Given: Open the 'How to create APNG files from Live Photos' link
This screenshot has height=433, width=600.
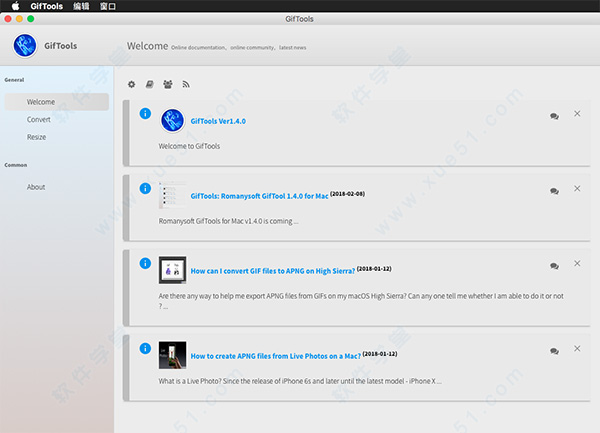Looking at the screenshot, I should tap(276, 356).
